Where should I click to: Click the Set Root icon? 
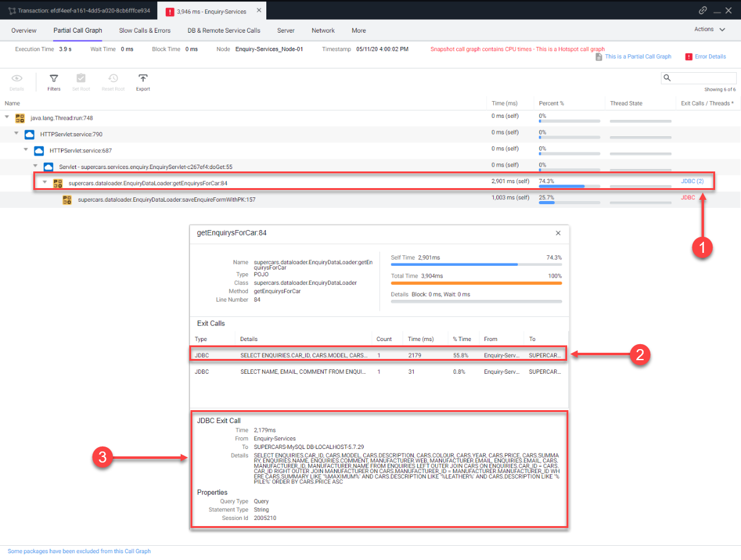pyautogui.click(x=81, y=79)
